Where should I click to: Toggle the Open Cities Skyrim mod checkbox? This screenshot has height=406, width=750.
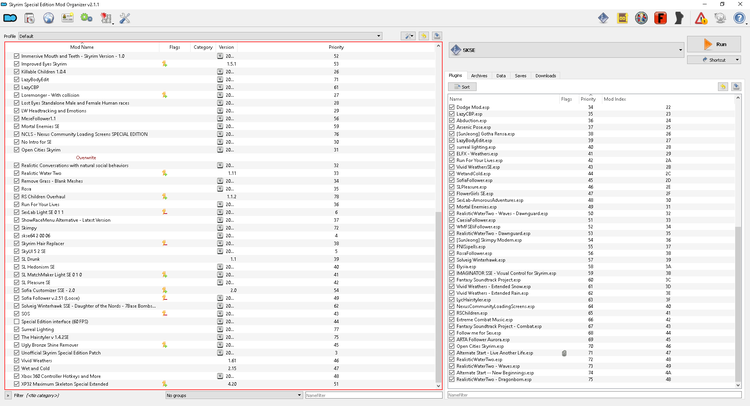17,150
